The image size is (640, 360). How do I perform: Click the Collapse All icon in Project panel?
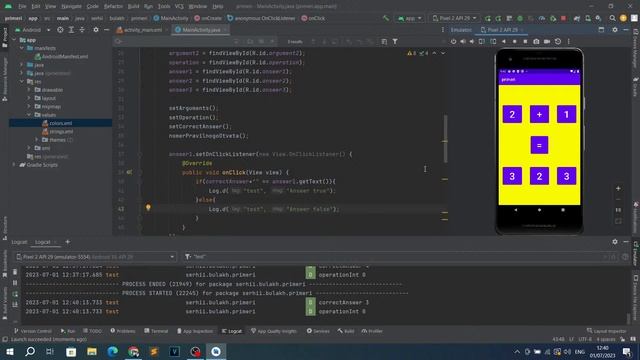[x=82, y=30]
